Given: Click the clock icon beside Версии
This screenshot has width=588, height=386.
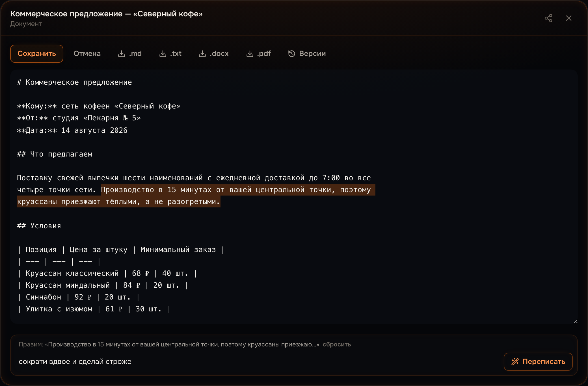Looking at the screenshot, I should 292,54.
